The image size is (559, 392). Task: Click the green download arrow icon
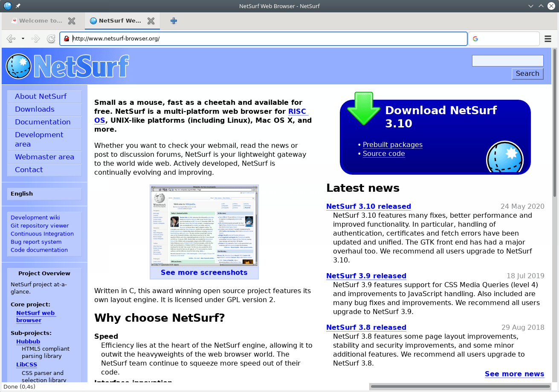click(363, 108)
